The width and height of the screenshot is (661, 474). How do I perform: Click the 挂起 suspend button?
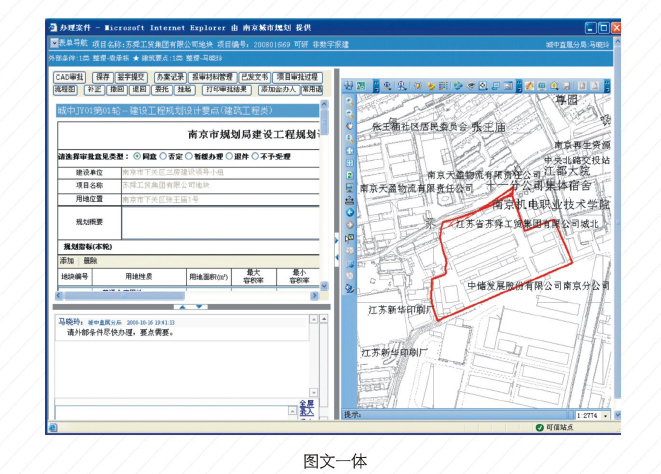tap(185, 89)
